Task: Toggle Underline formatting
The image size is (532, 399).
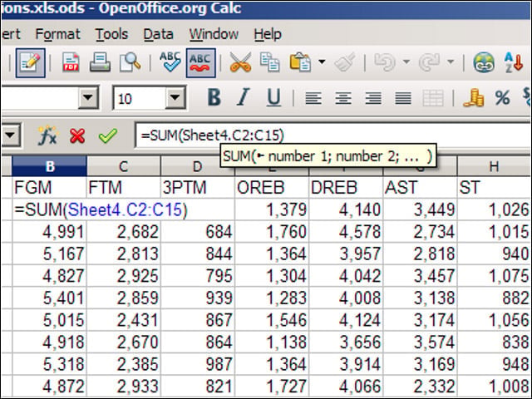Action: (x=273, y=98)
